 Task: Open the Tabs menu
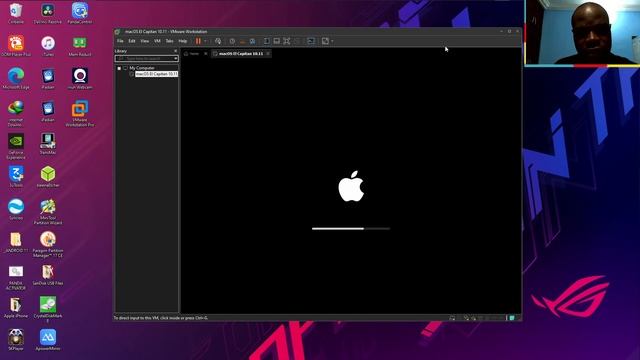[x=169, y=41]
